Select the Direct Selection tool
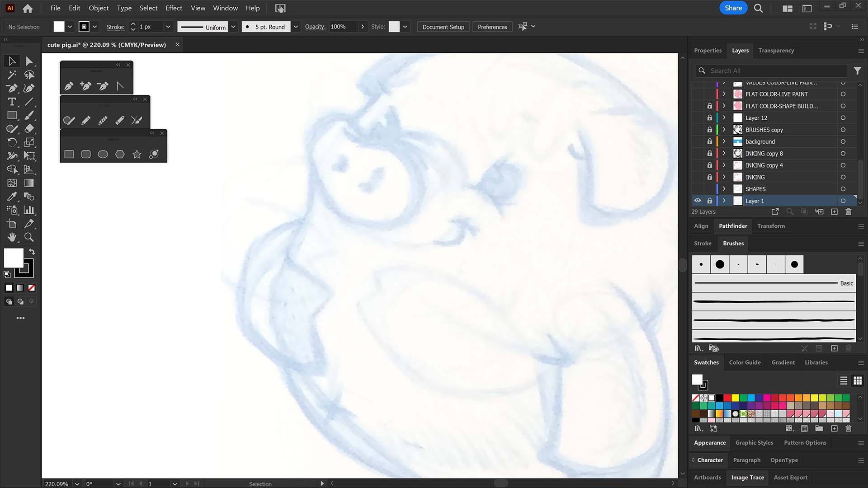The image size is (868, 488). [29, 61]
